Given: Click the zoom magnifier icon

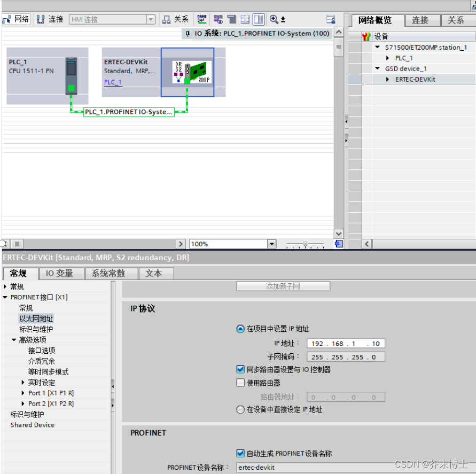Looking at the screenshot, I should (x=274, y=19).
